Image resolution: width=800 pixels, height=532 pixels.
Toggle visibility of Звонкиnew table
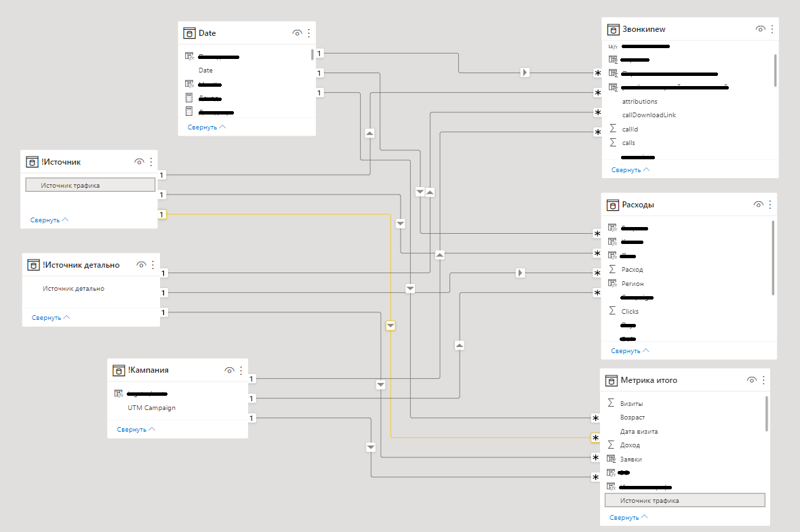point(760,30)
